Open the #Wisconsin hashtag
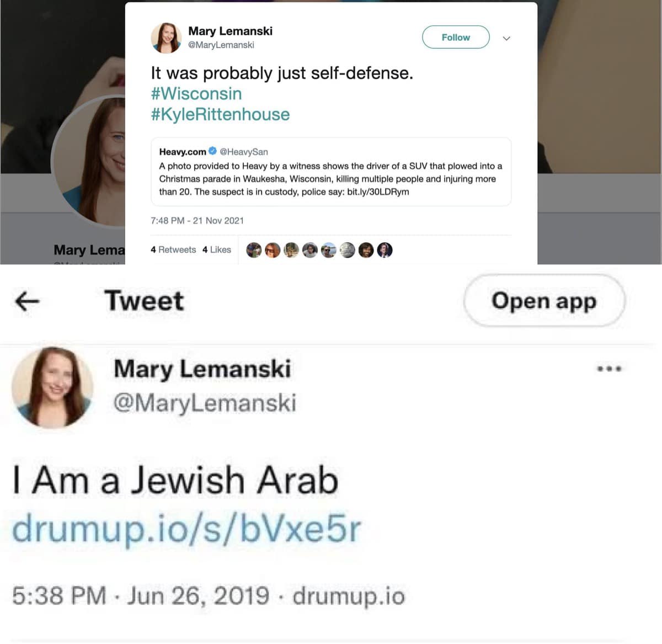662x644 pixels. tap(196, 94)
